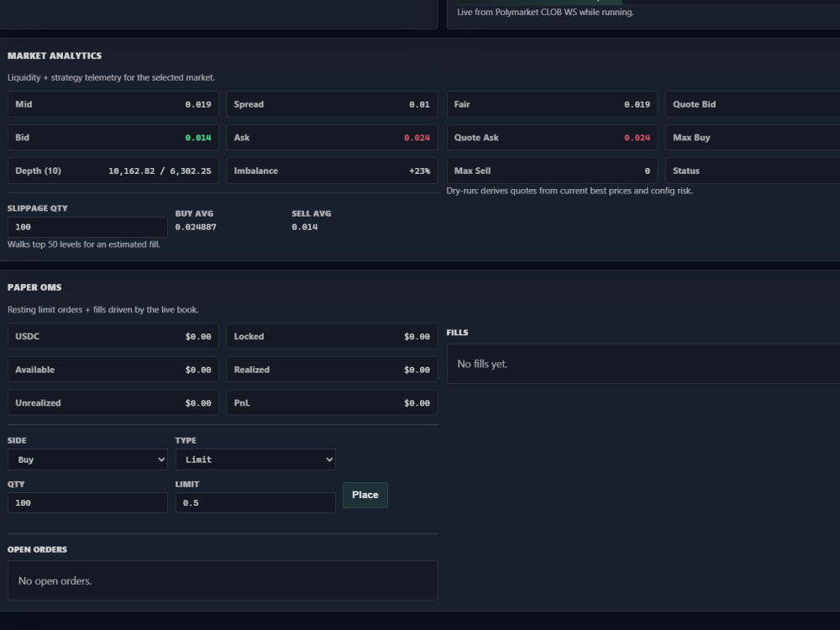
Task: Click the Paper OMS section heading
Action: 34,287
